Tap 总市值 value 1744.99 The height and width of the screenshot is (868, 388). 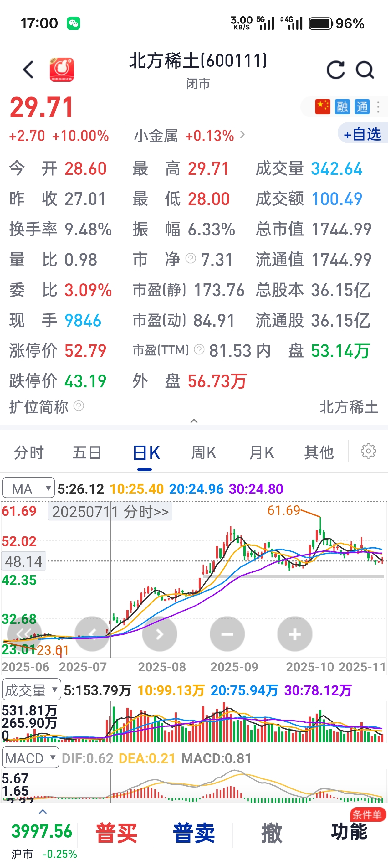(x=341, y=229)
